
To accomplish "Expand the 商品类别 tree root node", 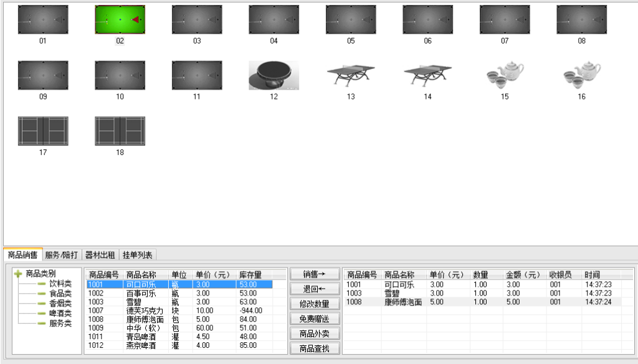I will (x=18, y=274).
